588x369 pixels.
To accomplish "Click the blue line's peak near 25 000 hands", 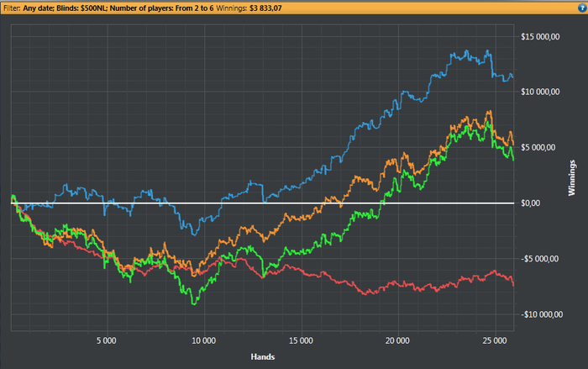I will tap(487, 50).
